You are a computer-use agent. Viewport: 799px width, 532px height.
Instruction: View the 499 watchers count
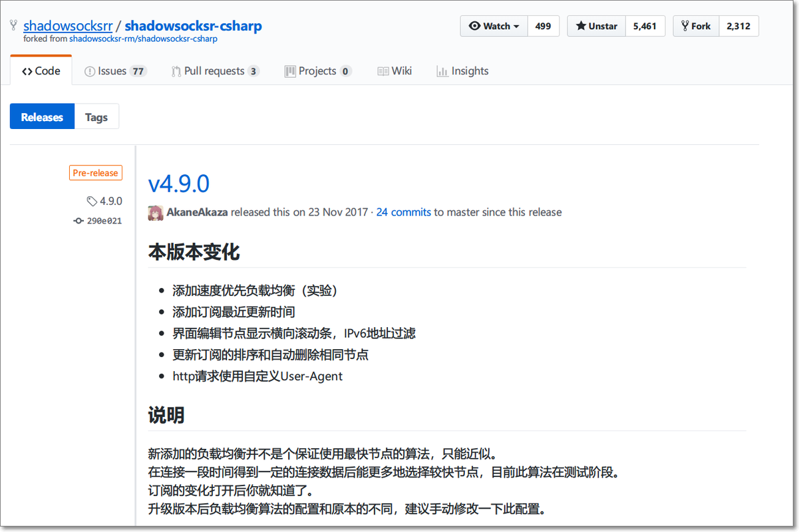543,26
